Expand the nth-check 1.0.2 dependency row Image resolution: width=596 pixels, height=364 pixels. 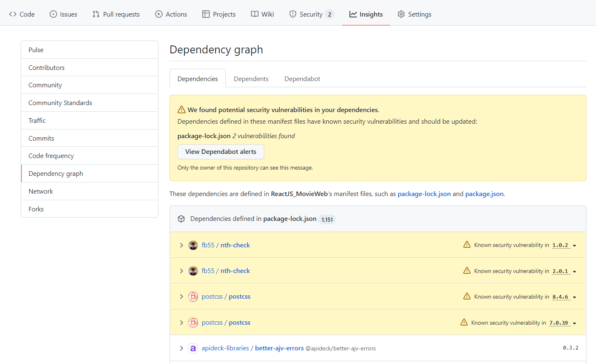[x=181, y=245]
